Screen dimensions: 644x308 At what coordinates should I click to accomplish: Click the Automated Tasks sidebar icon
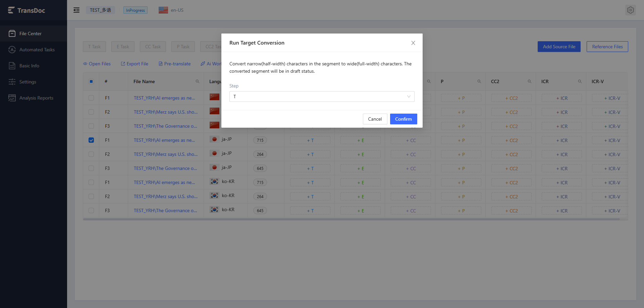12,50
